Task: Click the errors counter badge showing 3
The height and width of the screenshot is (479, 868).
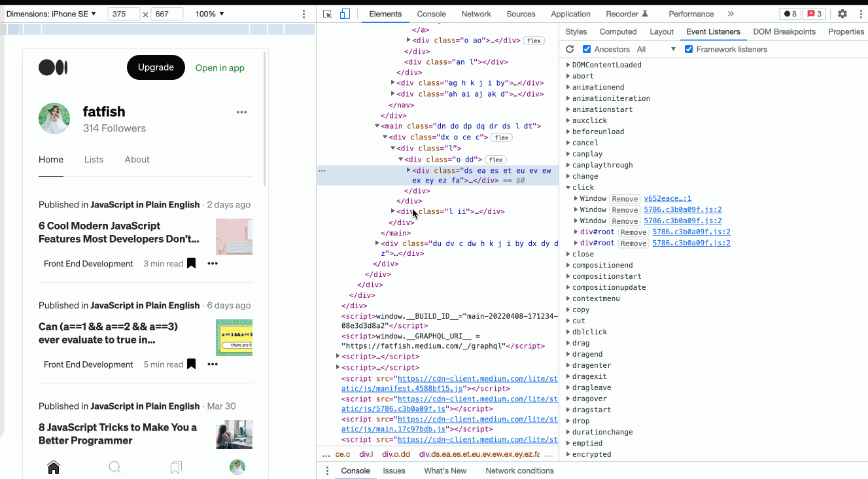Action: pyautogui.click(x=814, y=14)
